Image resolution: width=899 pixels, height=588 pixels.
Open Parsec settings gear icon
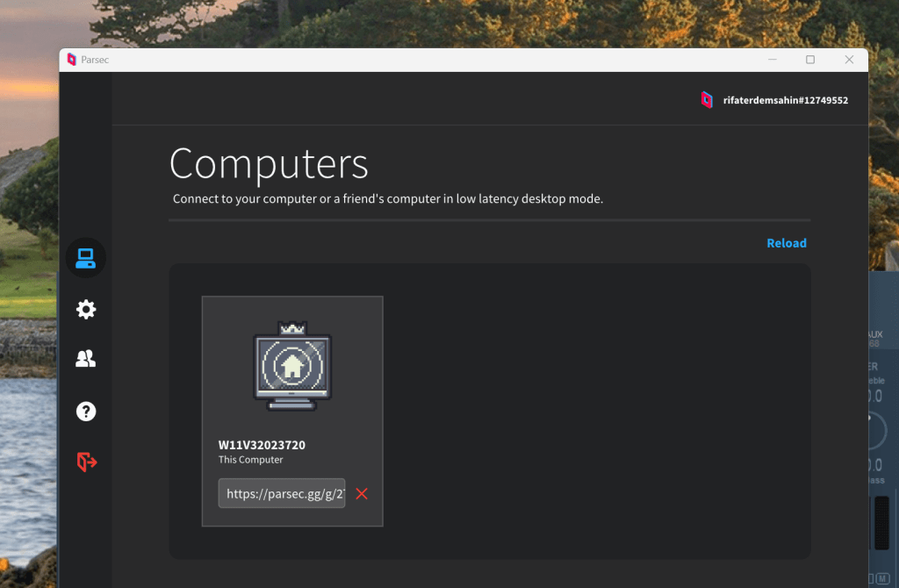[86, 310]
